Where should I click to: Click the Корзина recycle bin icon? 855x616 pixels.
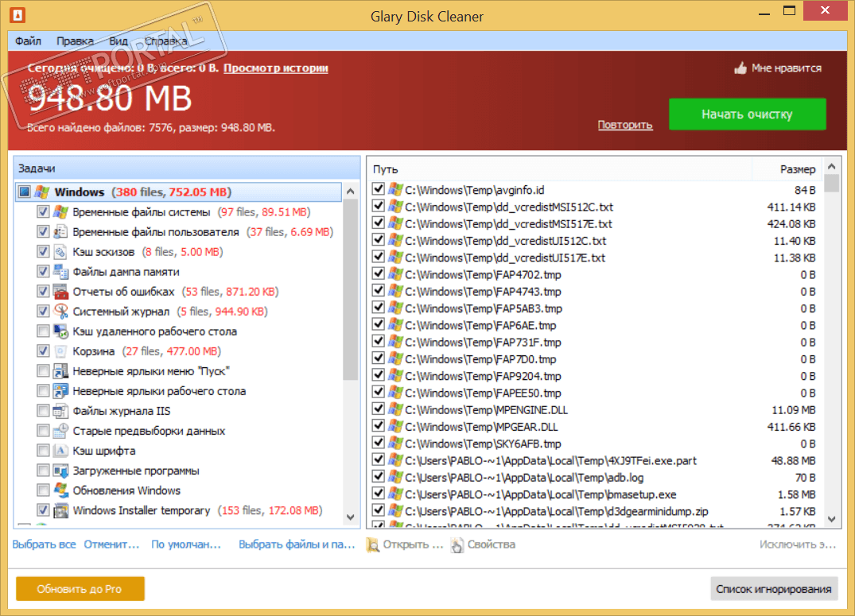click(60, 351)
